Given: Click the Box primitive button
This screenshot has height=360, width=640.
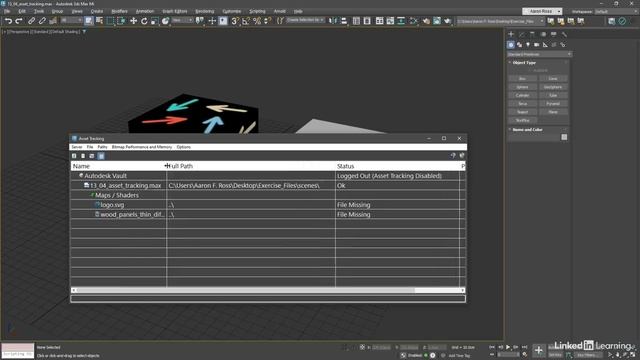Looking at the screenshot, I should 522,78.
